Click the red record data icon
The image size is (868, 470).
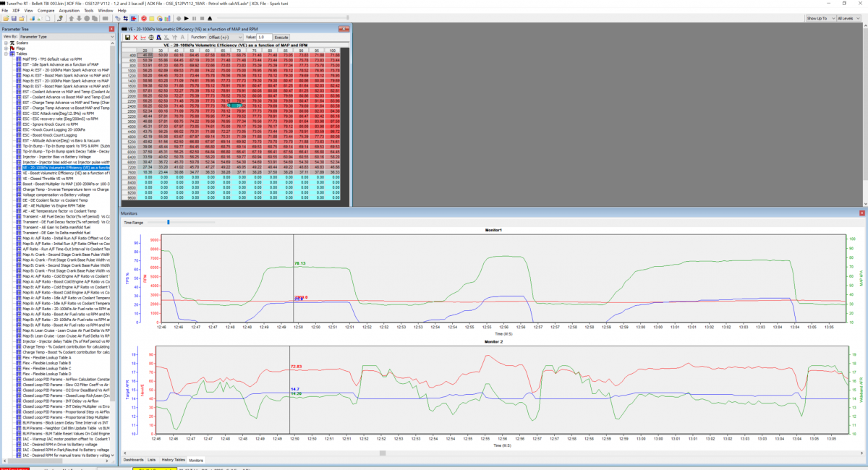pos(144,18)
